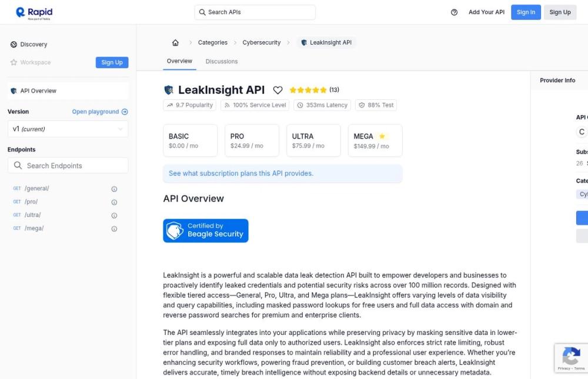
Task: Click the MEGA plan star icon
Action: point(382,136)
